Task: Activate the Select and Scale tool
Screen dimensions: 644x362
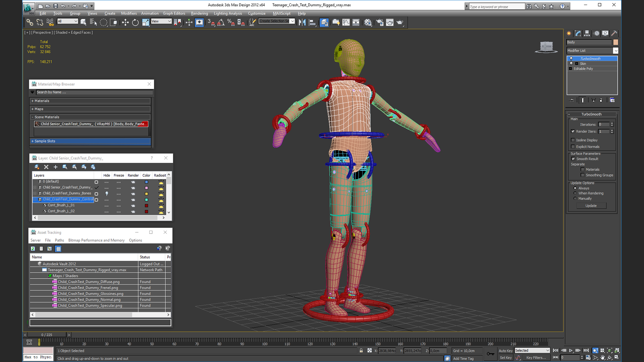Action: pos(145,22)
